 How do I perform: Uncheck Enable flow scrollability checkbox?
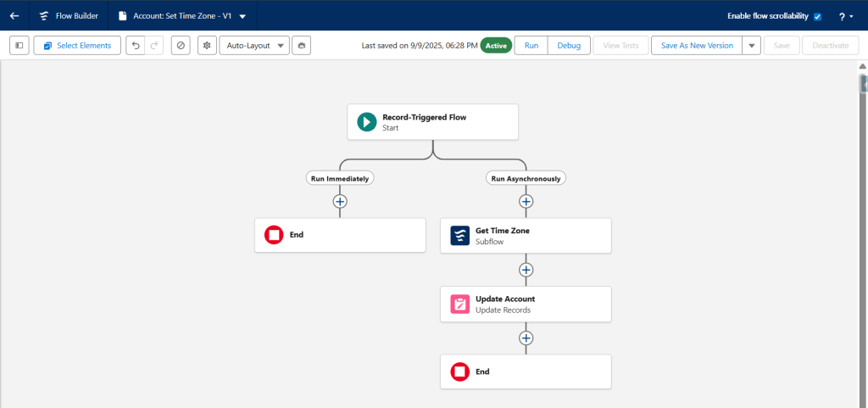click(817, 17)
